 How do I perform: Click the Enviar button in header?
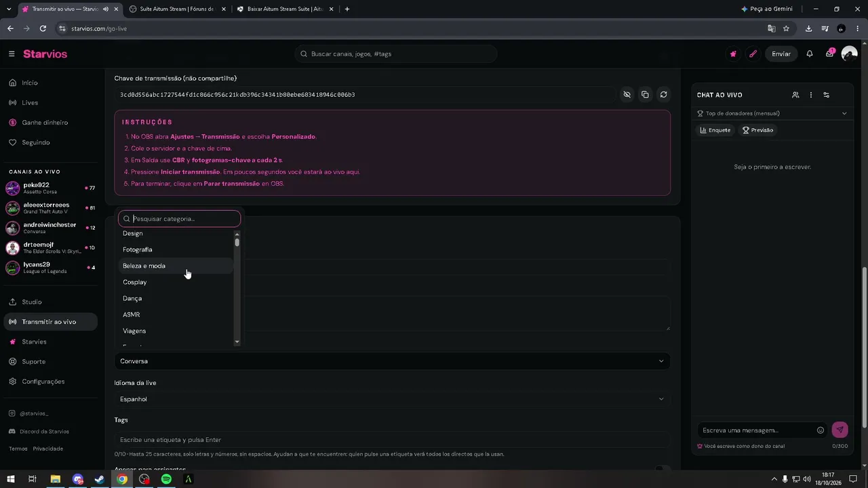click(781, 54)
